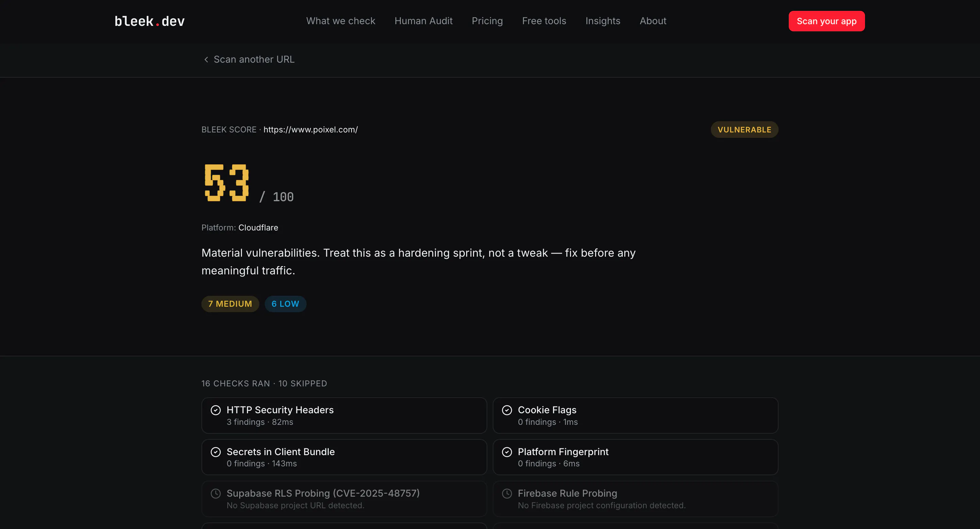Click the Scan another URL link
Screen dimensions: 980x529
pyautogui.click(x=254, y=59)
